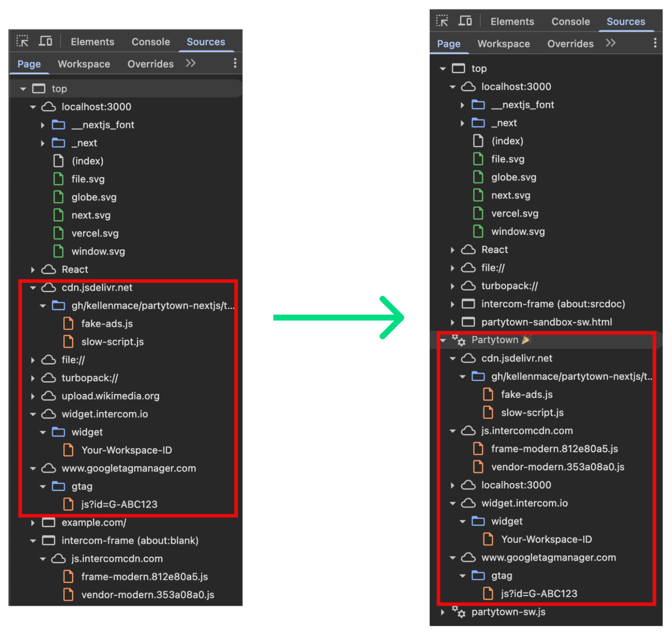Collapse intercom-frame (about:blank) in left panel

pos(33,541)
